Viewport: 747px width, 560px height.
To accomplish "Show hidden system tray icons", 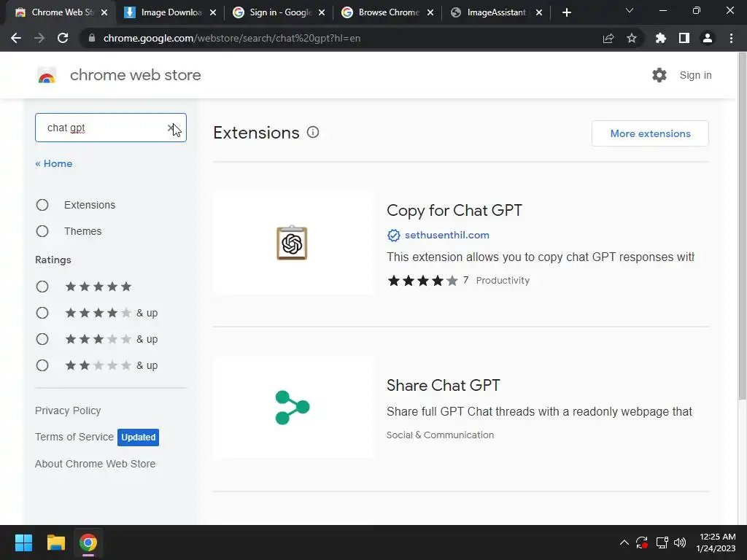I will pos(624,542).
